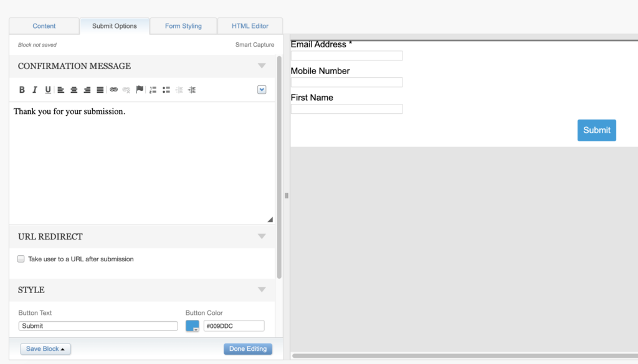Open the HTML Editor tab
The height and width of the screenshot is (364, 638).
249,26
